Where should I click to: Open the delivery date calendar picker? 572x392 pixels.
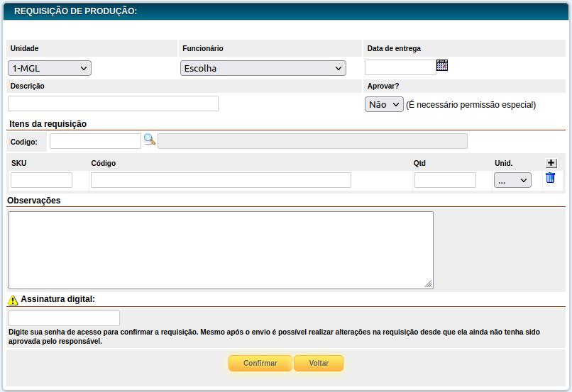click(x=442, y=66)
